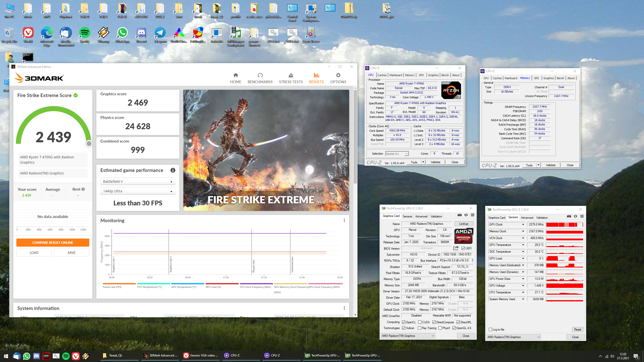
Task: Click the Fire Strike score gauge handle
Action: point(89,144)
